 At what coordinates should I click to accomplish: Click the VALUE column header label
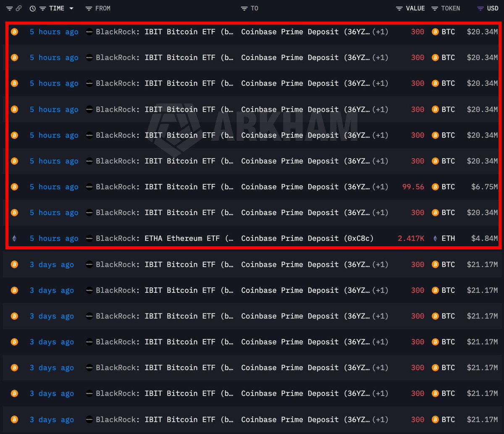(x=415, y=8)
